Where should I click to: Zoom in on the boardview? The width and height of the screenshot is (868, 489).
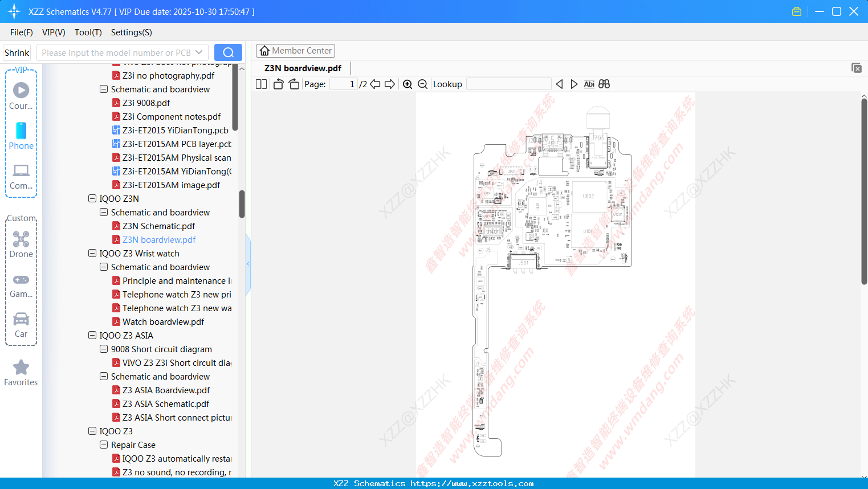(407, 84)
